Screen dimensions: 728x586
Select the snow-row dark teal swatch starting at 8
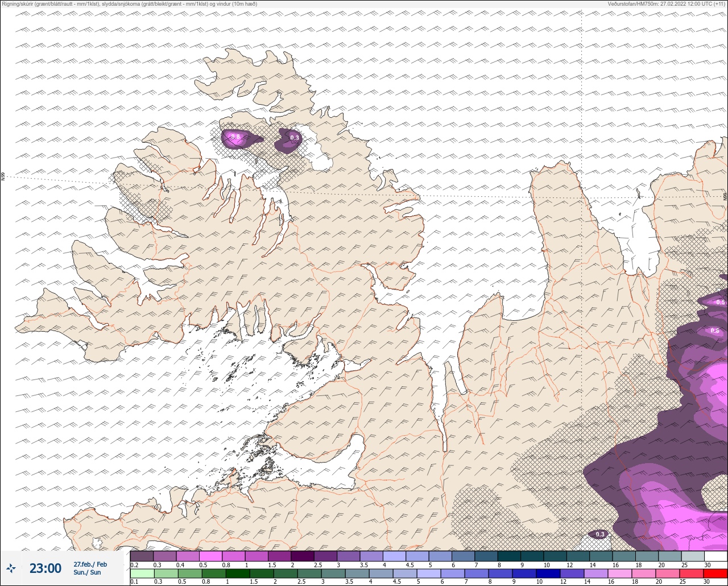coord(510,556)
